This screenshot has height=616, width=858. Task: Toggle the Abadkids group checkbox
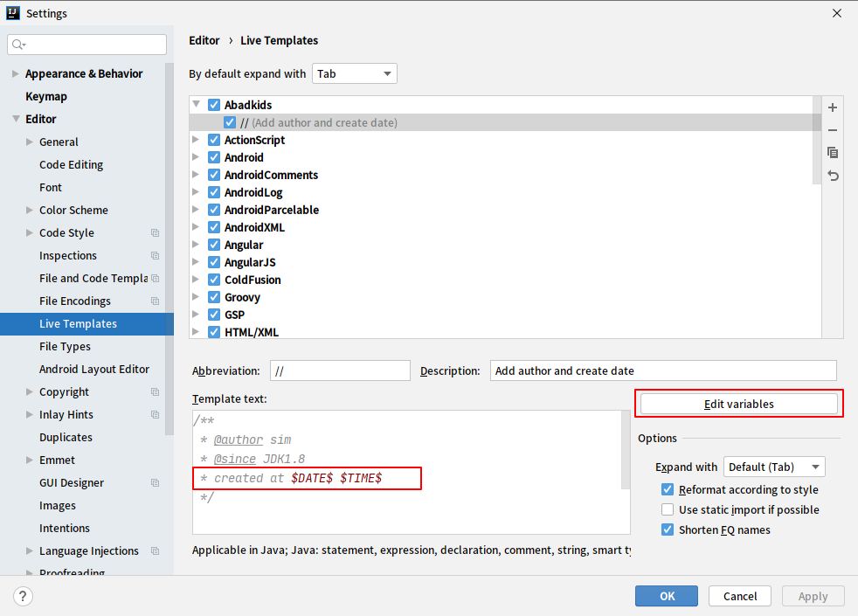click(214, 105)
